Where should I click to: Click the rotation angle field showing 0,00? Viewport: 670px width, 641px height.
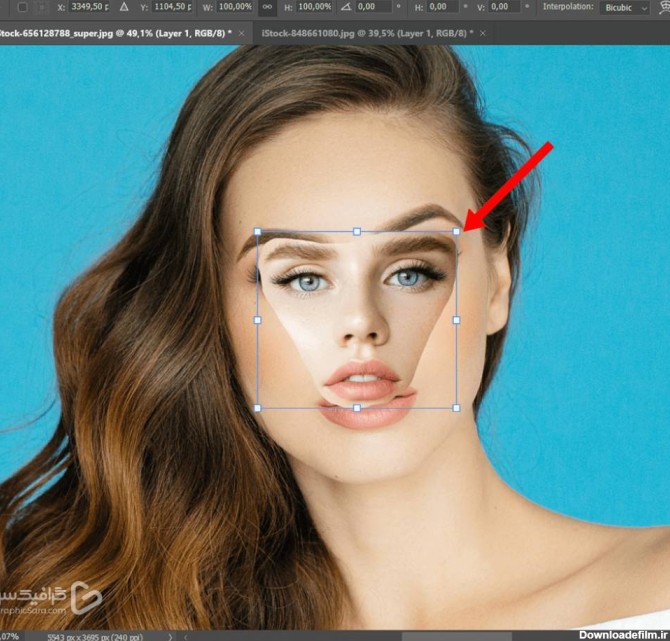[x=372, y=7]
